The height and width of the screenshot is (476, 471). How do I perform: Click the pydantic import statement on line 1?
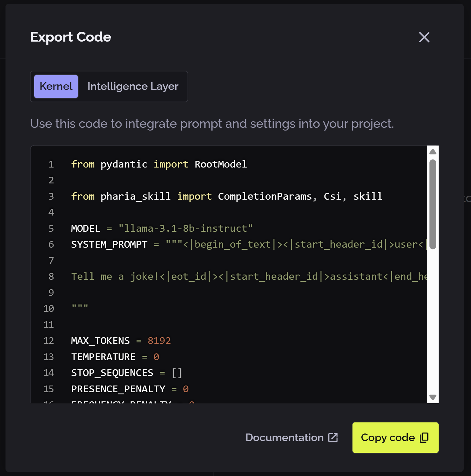click(x=159, y=164)
